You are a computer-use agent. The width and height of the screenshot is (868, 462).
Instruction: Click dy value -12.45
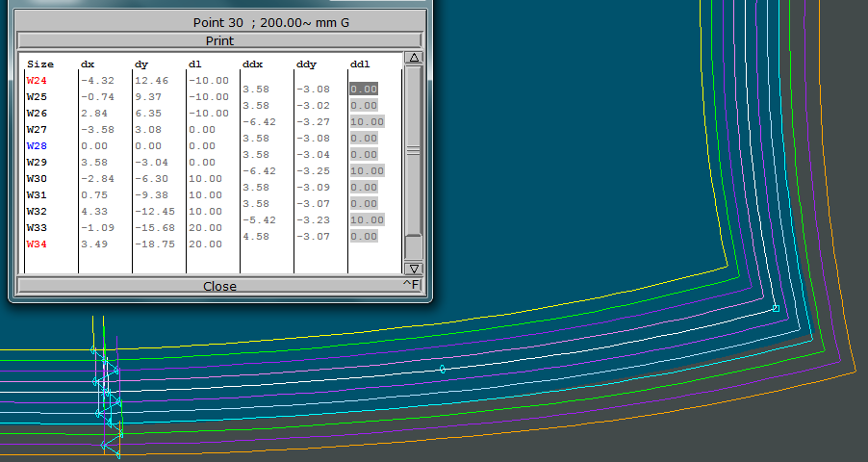154,211
